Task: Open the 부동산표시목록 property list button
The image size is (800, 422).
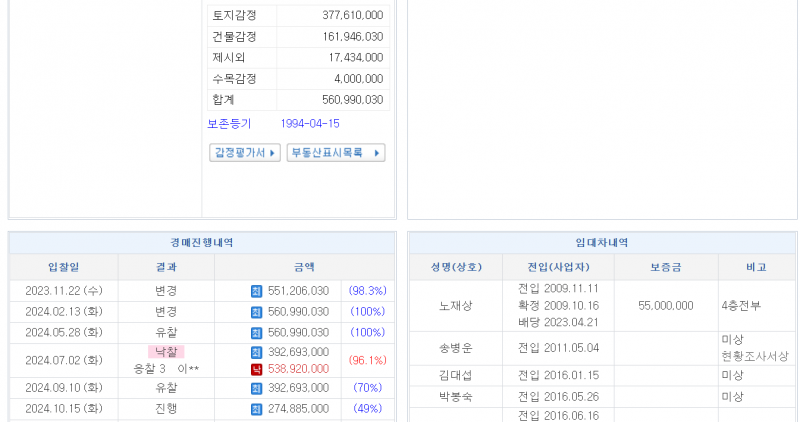Action: (x=335, y=153)
